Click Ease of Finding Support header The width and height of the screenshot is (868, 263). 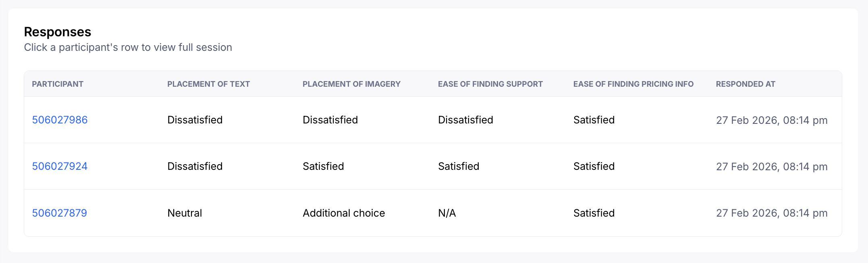490,84
